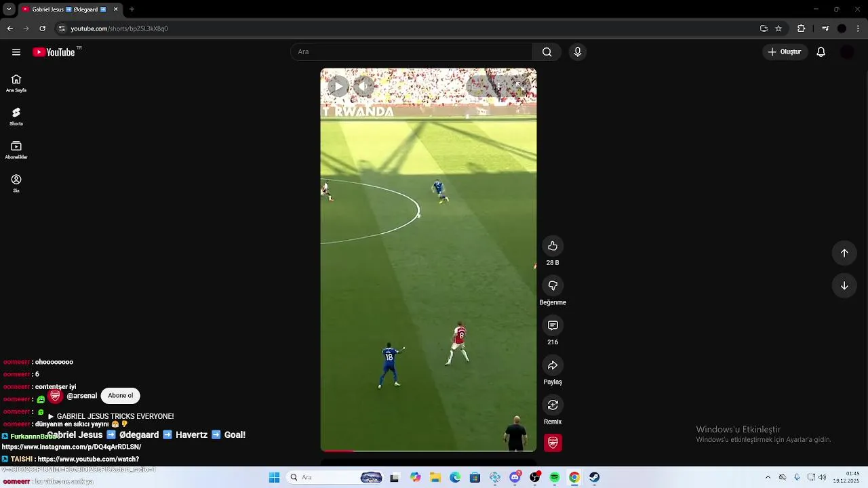Open the Windows Start menu

click(275, 477)
